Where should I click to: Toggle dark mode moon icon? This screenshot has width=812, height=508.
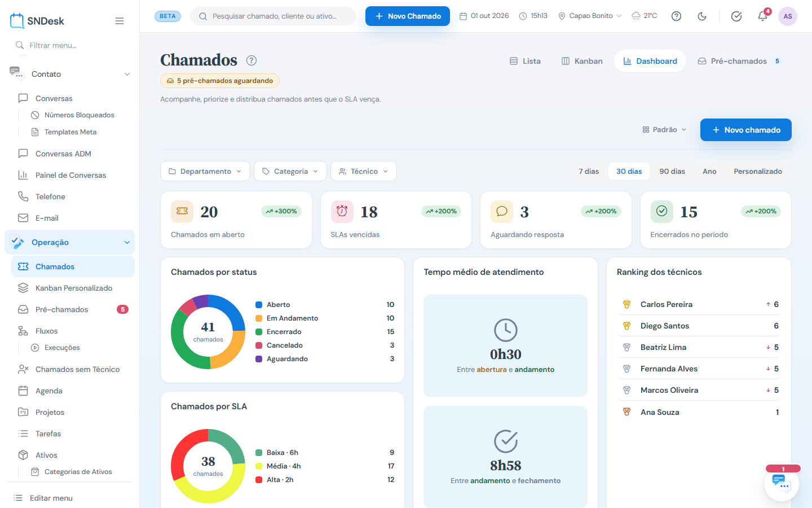(x=702, y=16)
